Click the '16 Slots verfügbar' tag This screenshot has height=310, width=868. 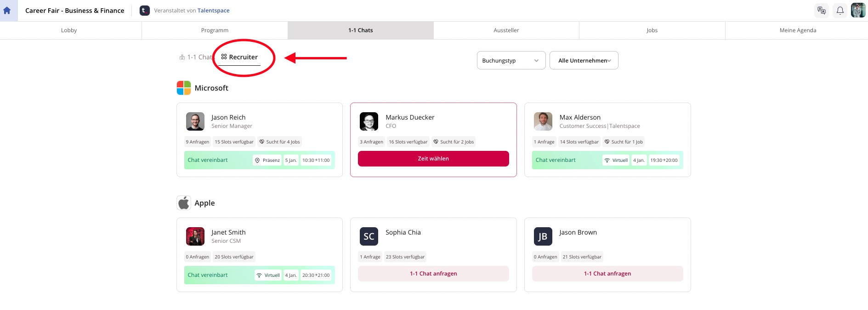click(x=408, y=142)
